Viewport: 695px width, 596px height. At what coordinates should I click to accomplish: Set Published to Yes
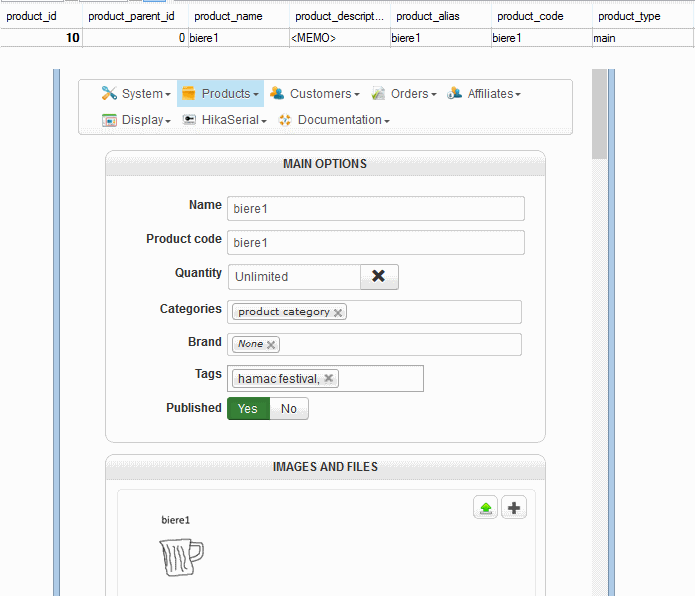248,409
